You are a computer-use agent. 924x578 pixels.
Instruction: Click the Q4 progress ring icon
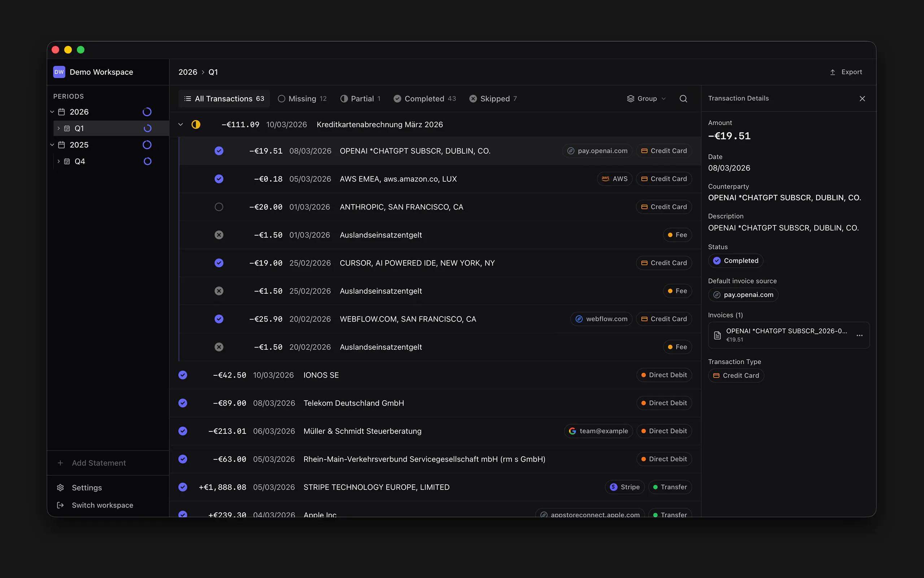(147, 161)
